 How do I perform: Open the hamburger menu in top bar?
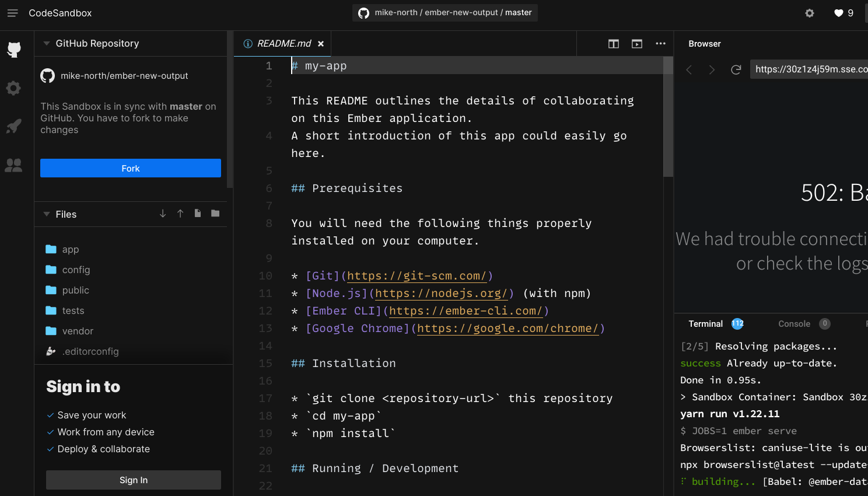tap(12, 13)
